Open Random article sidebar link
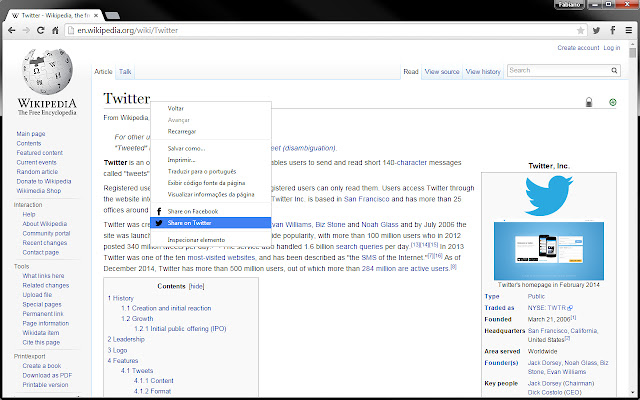640x400 pixels. pos(37,172)
